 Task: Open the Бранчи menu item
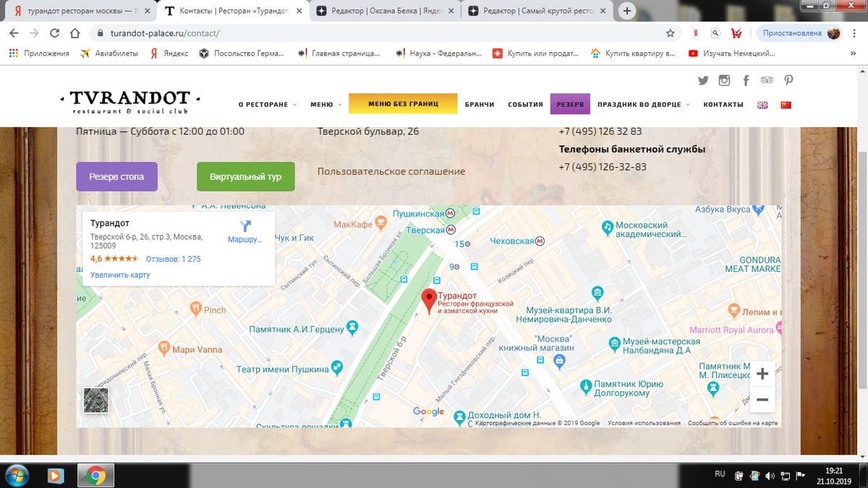pos(480,105)
